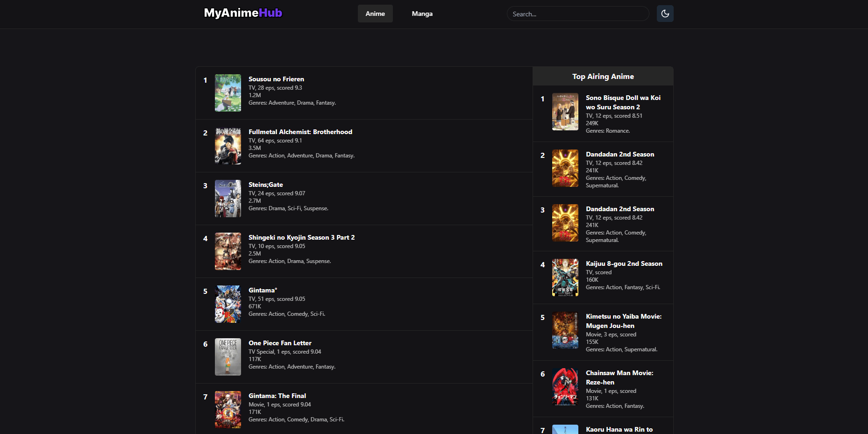
Task: Click the Steins;Gate title link
Action: point(266,185)
